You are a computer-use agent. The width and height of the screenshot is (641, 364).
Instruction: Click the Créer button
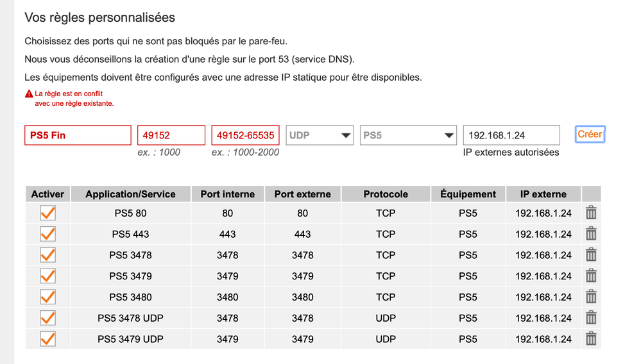(x=590, y=134)
